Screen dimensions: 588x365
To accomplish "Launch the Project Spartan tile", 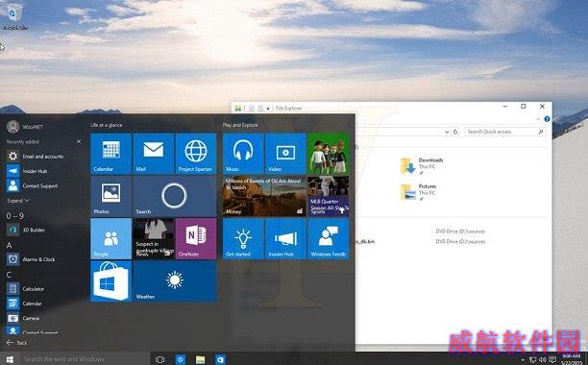I will [x=196, y=154].
